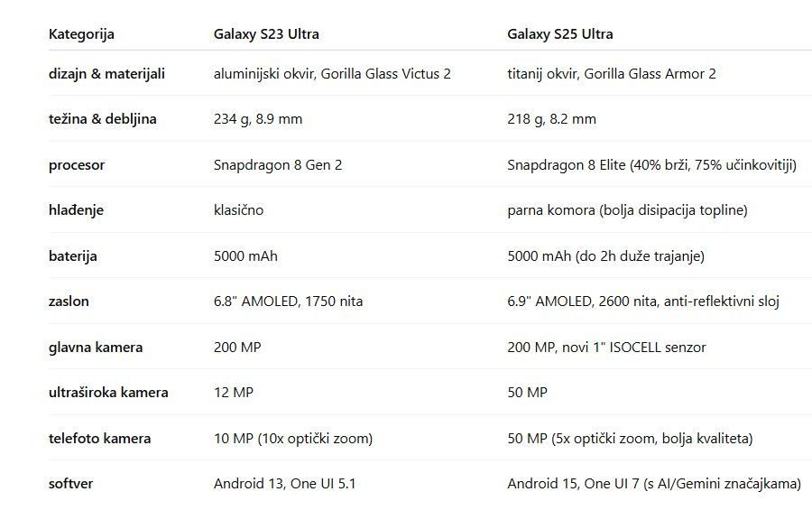Select the Galaxy S23 Ultra column header
This screenshot has width=812, height=529.
click(266, 34)
